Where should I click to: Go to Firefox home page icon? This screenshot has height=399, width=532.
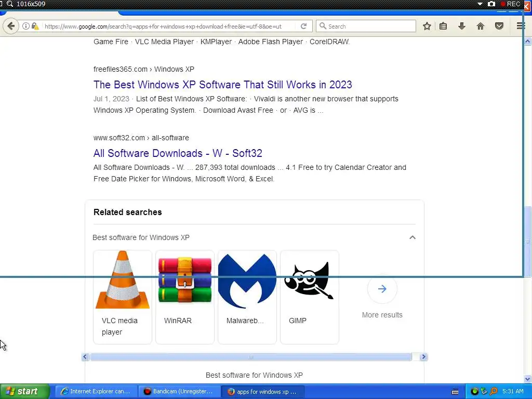[481, 26]
